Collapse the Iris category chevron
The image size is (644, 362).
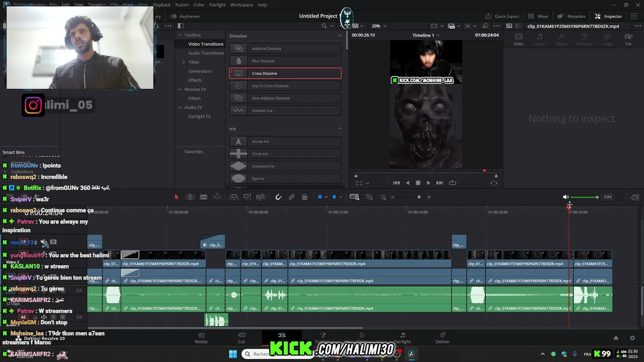[x=340, y=129]
